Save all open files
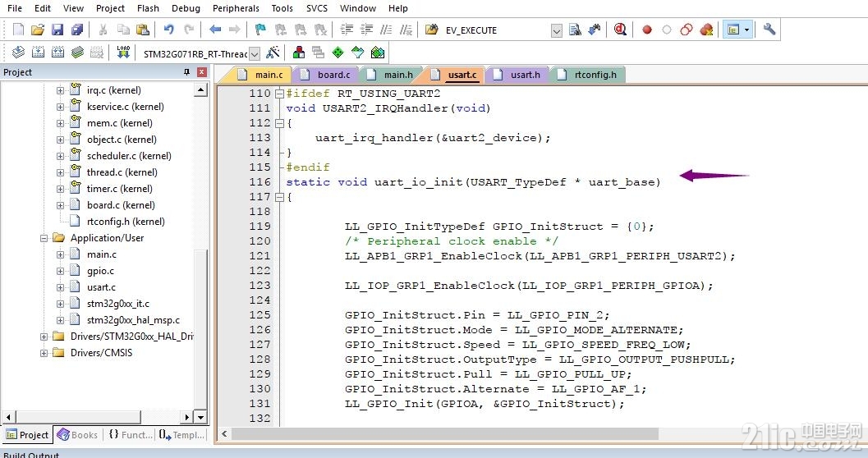 pos(77,30)
